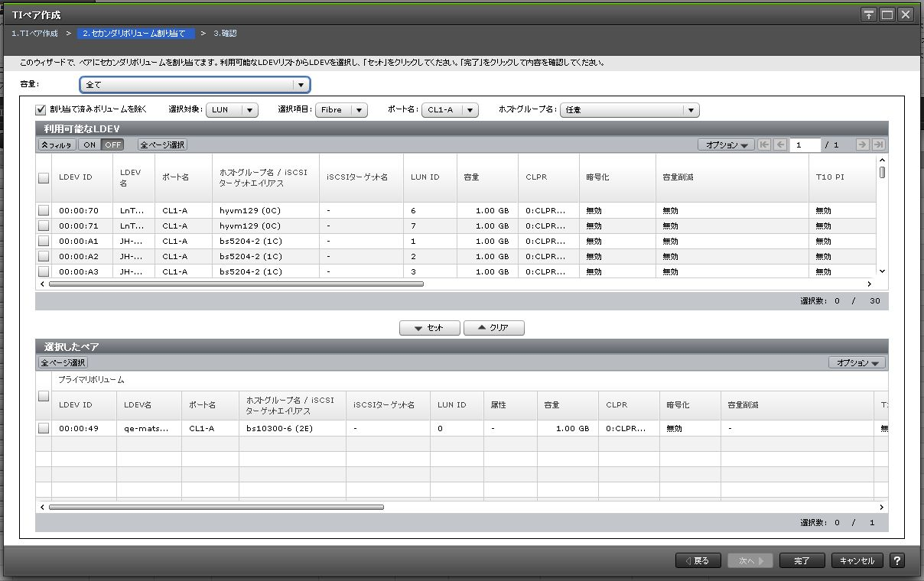Image resolution: width=924 pixels, height=581 pixels.
Task: Toggle 割り当て済みボリュームを除く checkbox
Action: click(x=41, y=109)
